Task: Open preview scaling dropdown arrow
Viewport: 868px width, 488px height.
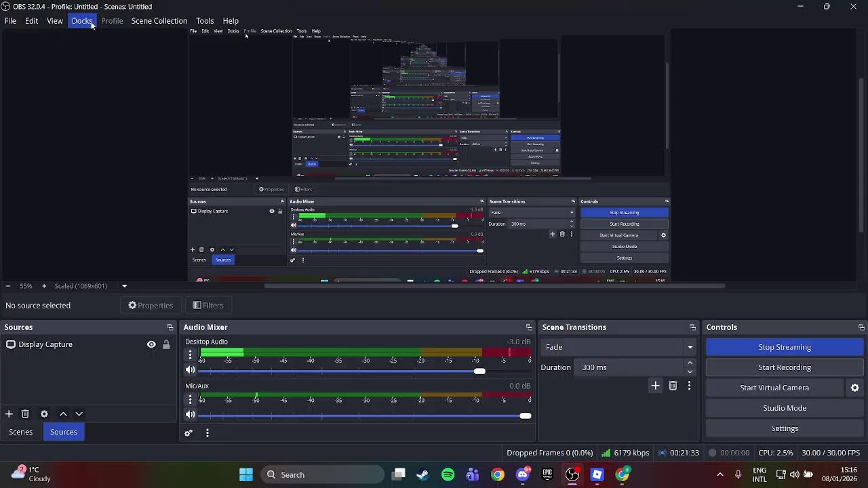Action: coord(124,286)
